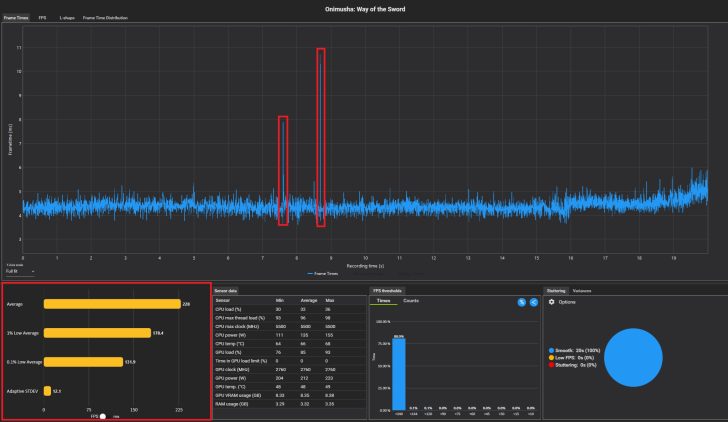Click the blue stuttering pie chart
The height and width of the screenshot is (422, 728).
(633, 357)
